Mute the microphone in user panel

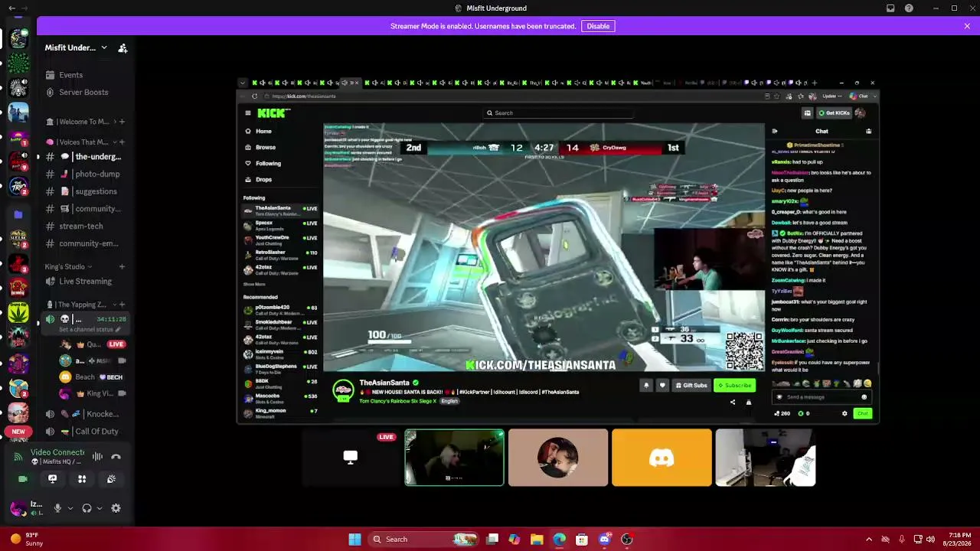(x=57, y=508)
